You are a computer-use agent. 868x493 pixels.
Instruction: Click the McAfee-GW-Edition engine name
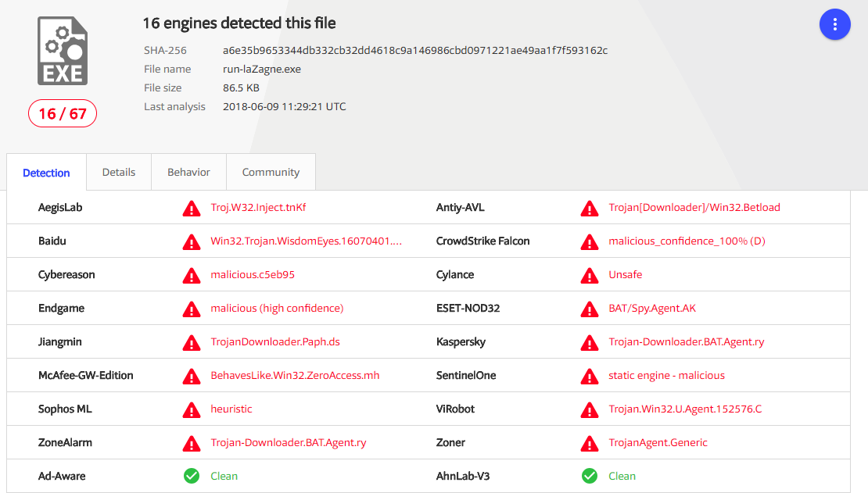point(86,375)
